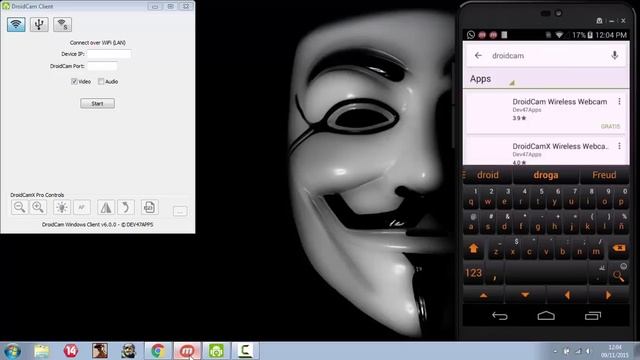Select USB connection mode in DroidCam Client

pyautogui.click(x=39, y=24)
